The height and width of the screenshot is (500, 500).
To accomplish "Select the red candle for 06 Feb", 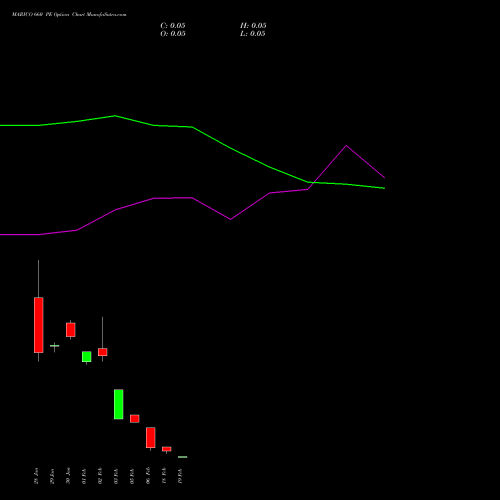I will click(x=151, y=438).
